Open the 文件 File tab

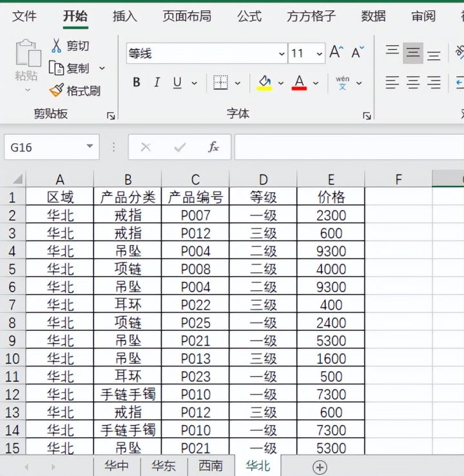(x=24, y=15)
